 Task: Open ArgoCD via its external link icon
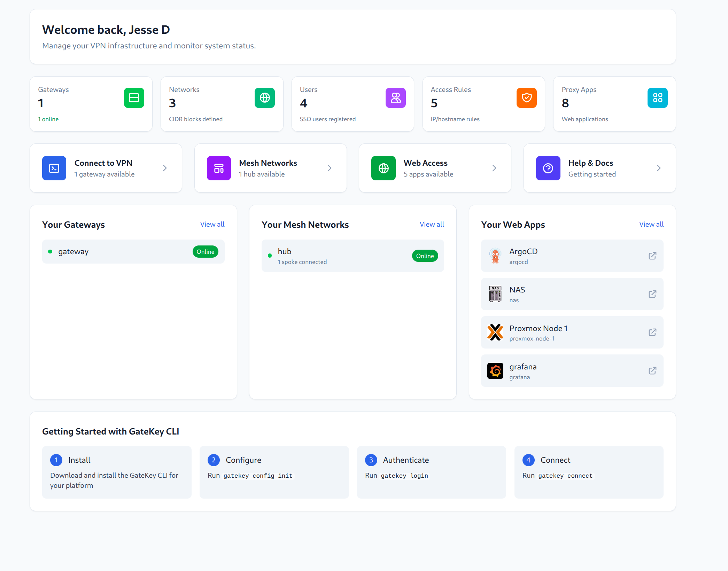pos(652,256)
